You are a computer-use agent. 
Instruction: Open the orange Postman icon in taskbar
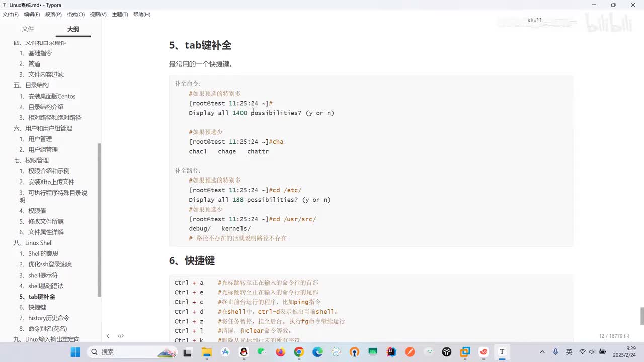coord(410,352)
